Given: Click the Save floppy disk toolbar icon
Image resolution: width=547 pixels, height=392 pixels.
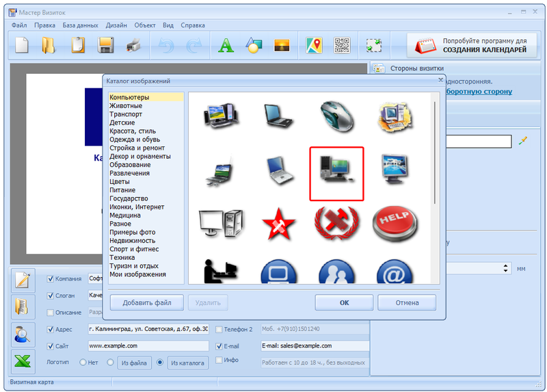Looking at the screenshot, I should 105,46.
